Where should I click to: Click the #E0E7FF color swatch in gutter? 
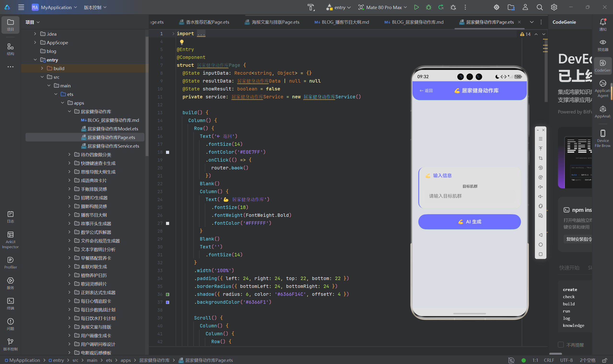coord(167,152)
